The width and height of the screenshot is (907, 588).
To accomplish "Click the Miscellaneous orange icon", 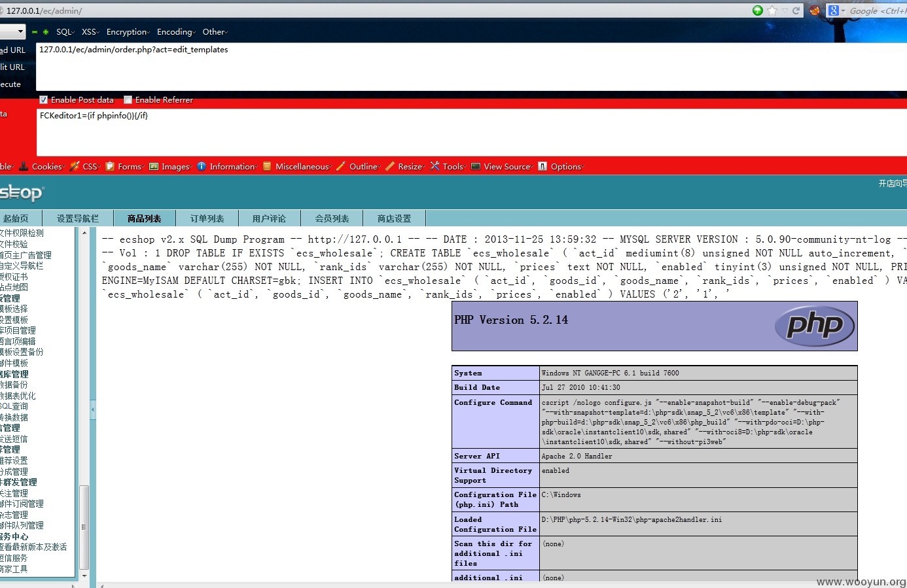I will pyautogui.click(x=267, y=166).
